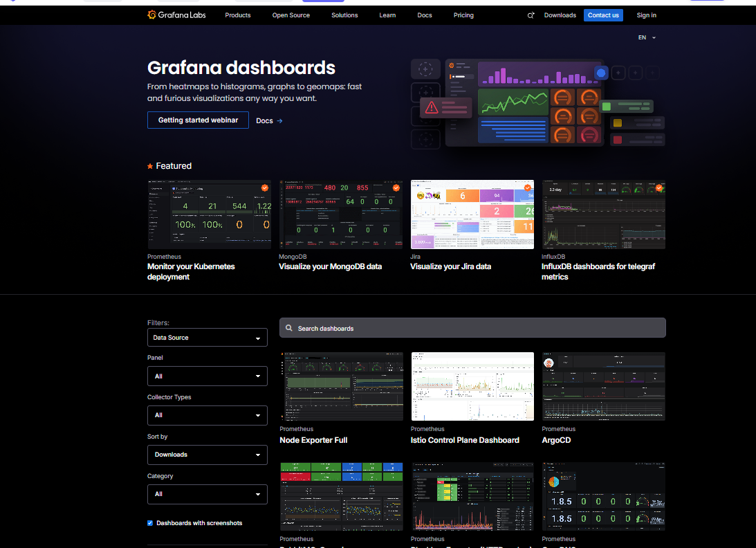Click the Grafana Labs logo

176,15
